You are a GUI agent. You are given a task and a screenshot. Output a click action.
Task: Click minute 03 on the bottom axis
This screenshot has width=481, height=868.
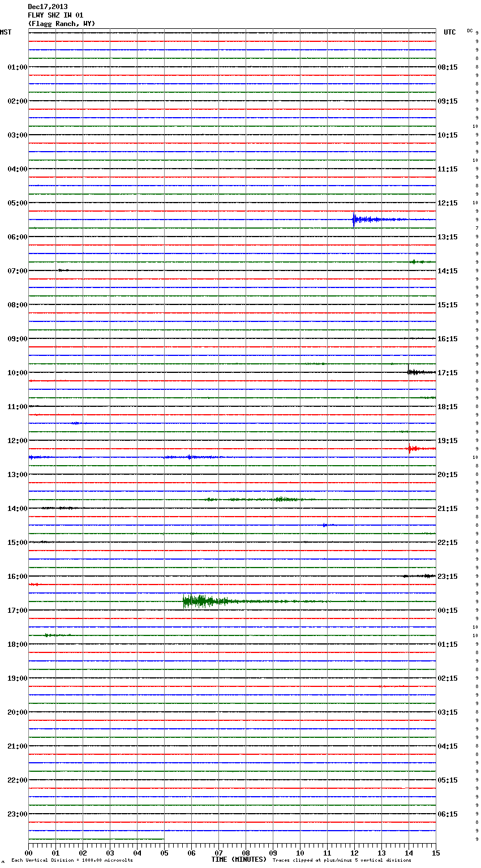[x=110, y=853]
